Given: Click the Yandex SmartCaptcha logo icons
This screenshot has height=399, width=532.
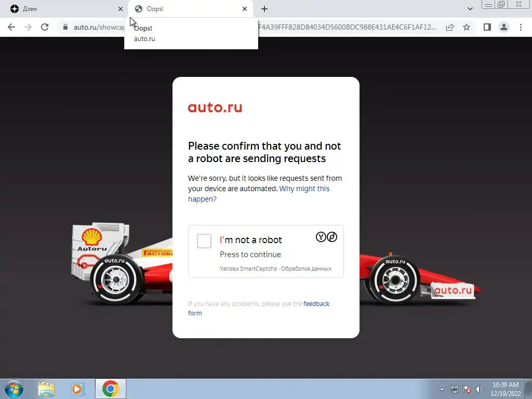Looking at the screenshot, I should pos(326,237).
